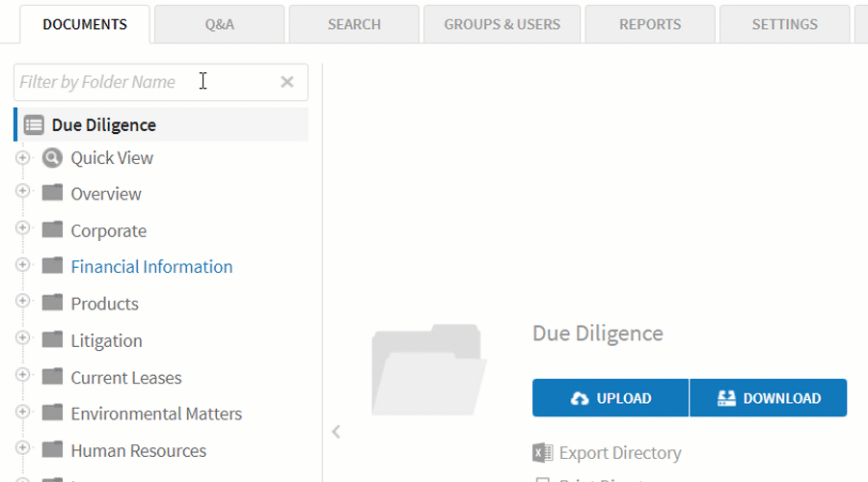This screenshot has height=482, width=868.
Task: Click the large Due Diligence folder image
Action: click(428, 370)
